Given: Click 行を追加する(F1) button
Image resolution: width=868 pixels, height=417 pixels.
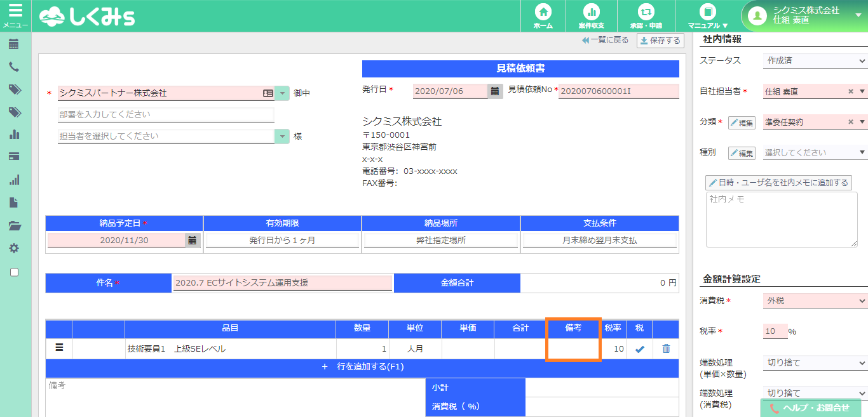Looking at the screenshot, I should click(362, 367).
